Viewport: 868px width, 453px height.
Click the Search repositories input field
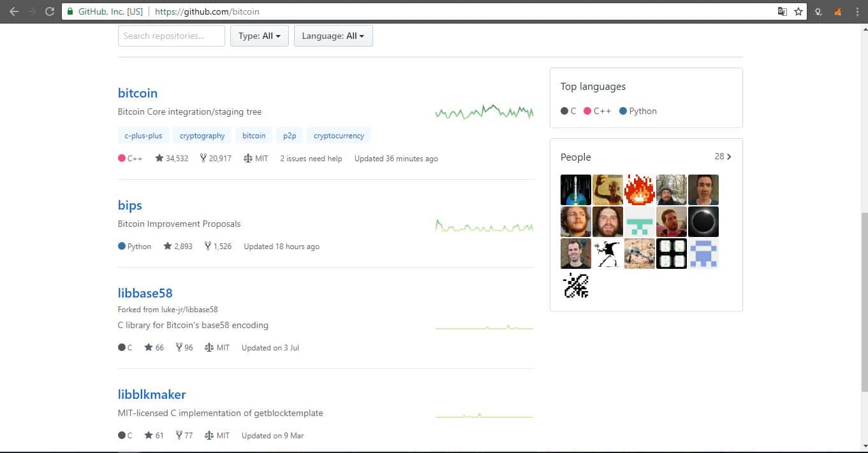172,36
